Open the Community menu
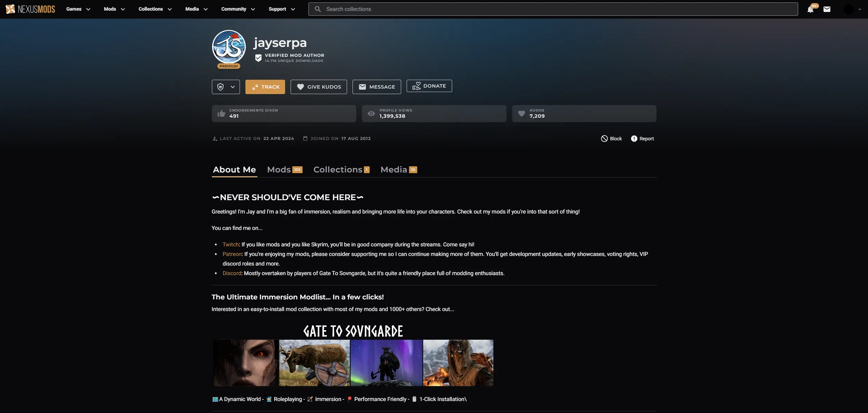This screenshot has width=868, height=413. 238,9
